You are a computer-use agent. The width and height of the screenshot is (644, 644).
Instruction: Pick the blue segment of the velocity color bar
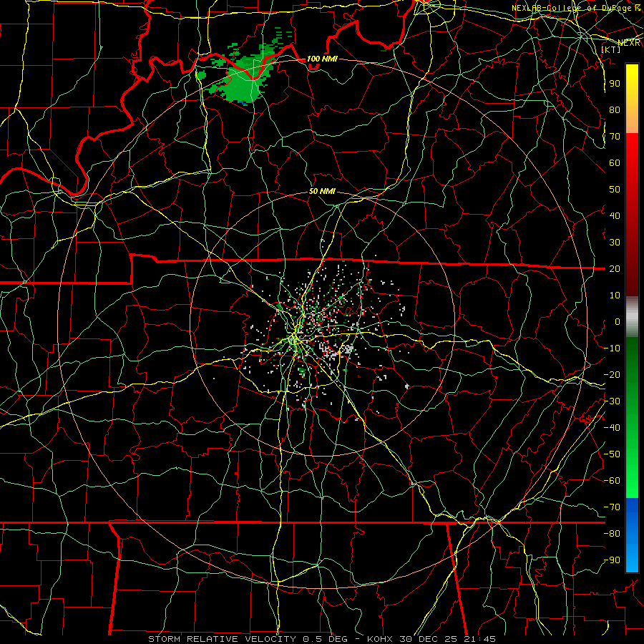click(632, 536)
